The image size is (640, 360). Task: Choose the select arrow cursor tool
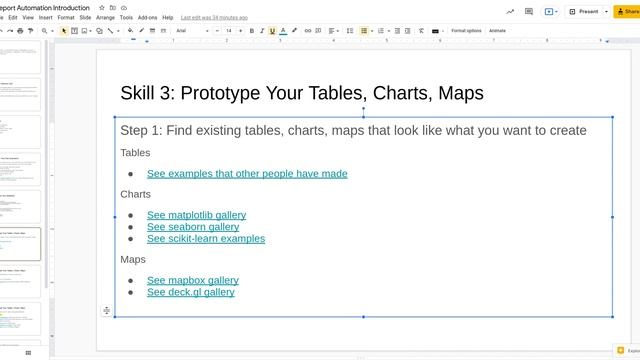(64, 31)
